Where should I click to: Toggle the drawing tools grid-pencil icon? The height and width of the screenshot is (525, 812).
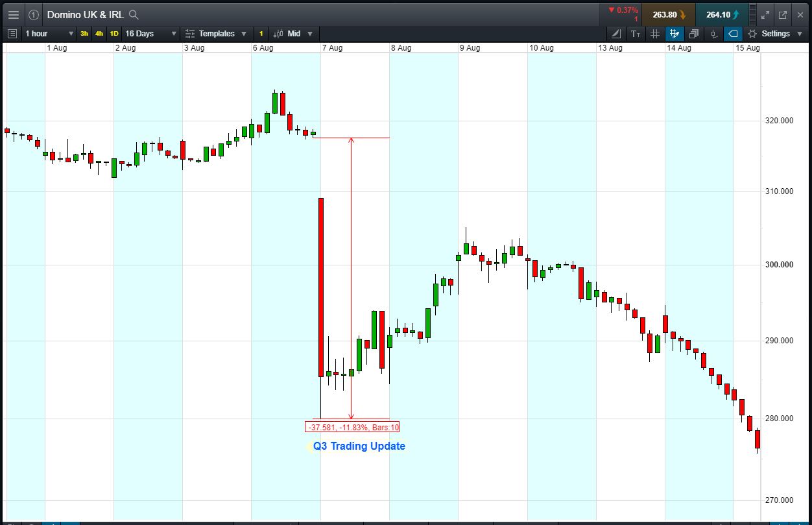coord(675,34)
